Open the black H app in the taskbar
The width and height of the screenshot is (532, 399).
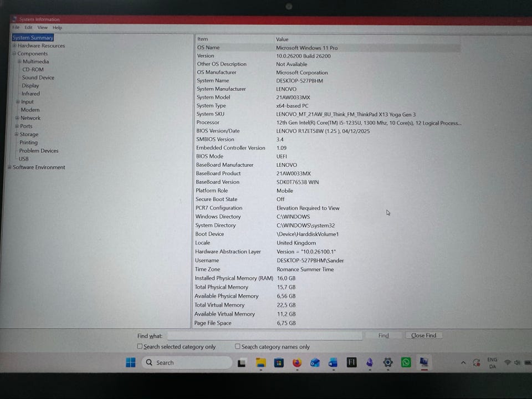pyautogui.click(x=351, y=362)
